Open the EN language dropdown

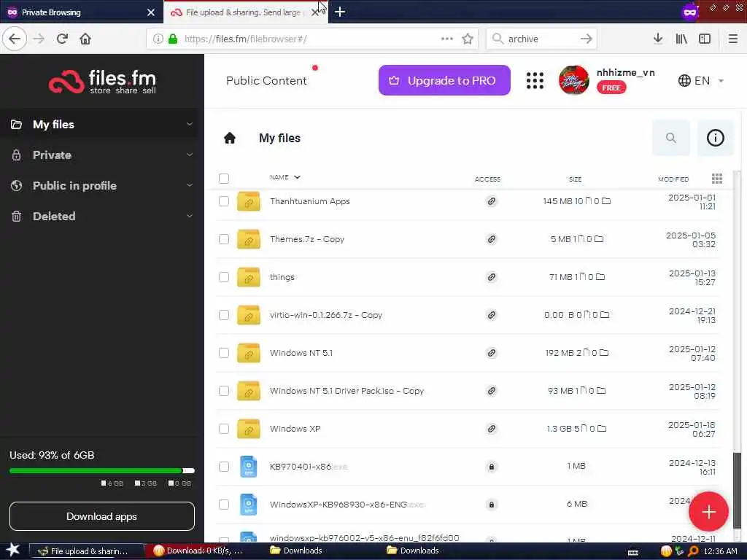coord(701,80)
